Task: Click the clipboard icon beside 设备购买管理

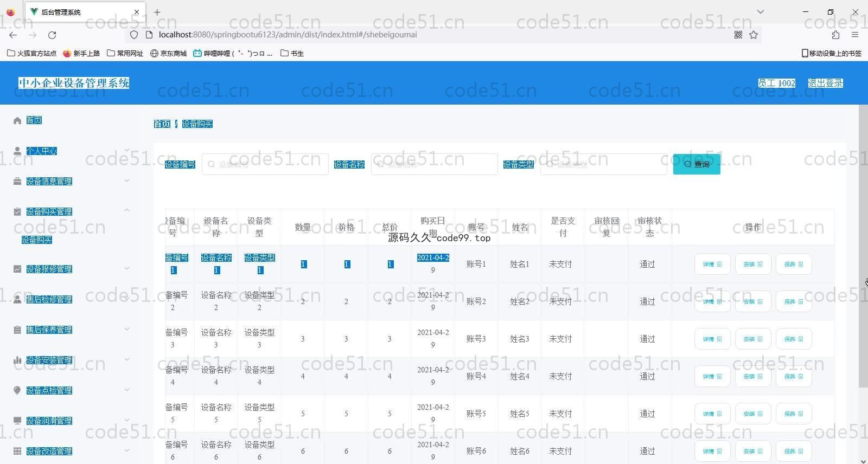Action: [x=17, y=211]
